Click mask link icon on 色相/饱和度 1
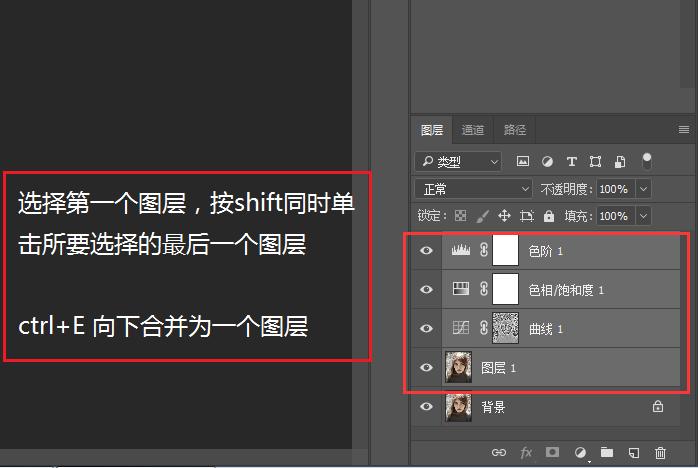 484,289
